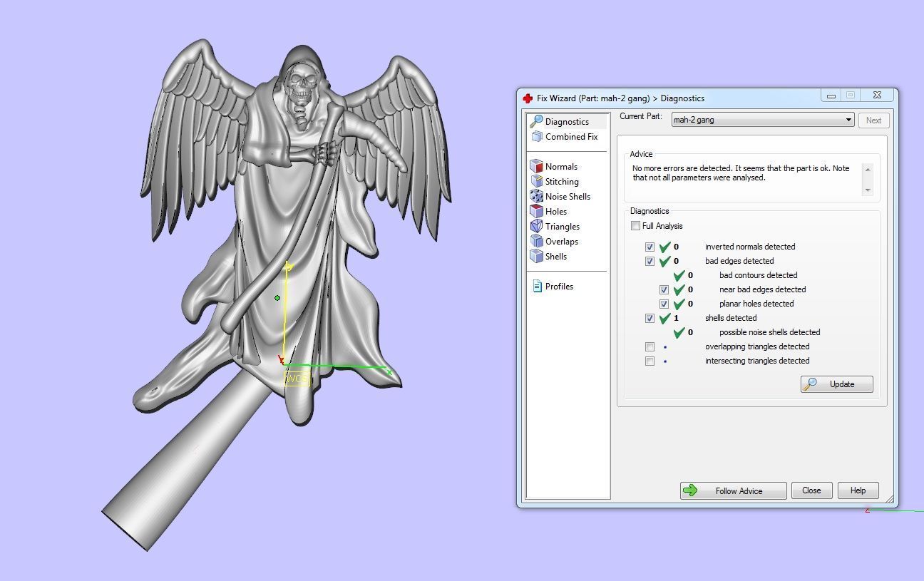
Task: Go to the Normals fix page
Action: pos(561,167)
